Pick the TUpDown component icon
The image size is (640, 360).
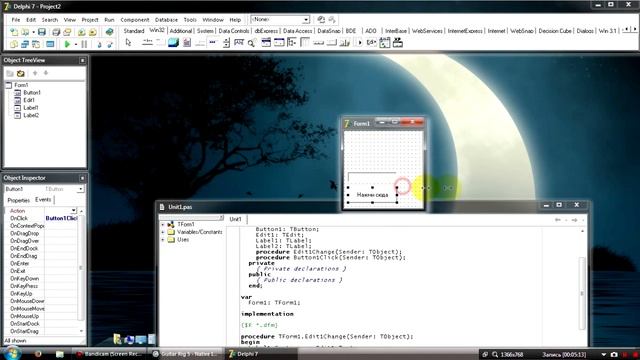pyautogui.click(x=226, y=42)
